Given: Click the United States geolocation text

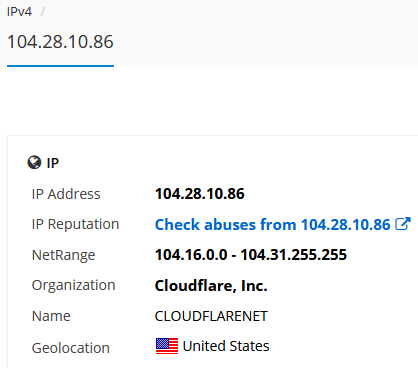Looking at the screenshot, I should (x=226, y=346).
